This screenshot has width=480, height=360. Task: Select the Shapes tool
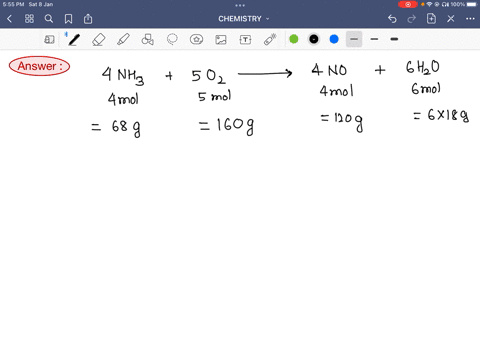(148, 40)
